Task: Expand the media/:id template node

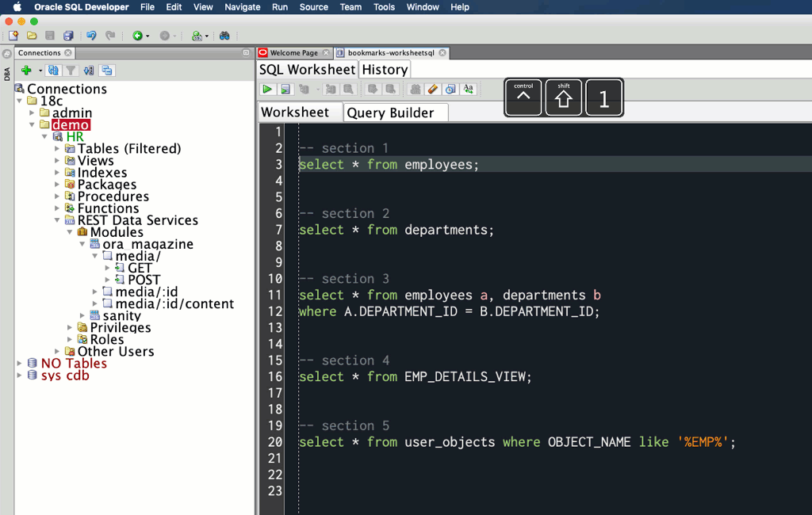Action: 95,292
